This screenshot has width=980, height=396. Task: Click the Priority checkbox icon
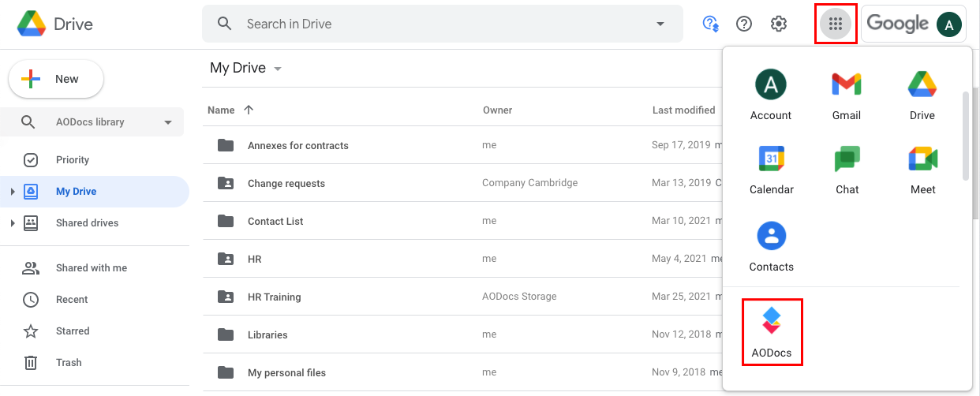(x=31, y=160)
